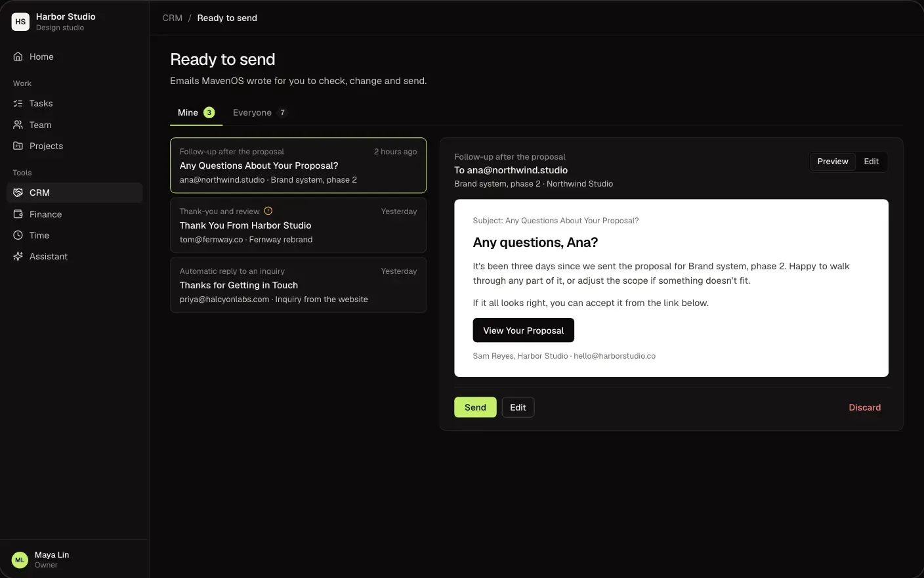The height and width of the screenshot is (578, 924).
Task: Click the Finance icon
Action: point(18,214)
